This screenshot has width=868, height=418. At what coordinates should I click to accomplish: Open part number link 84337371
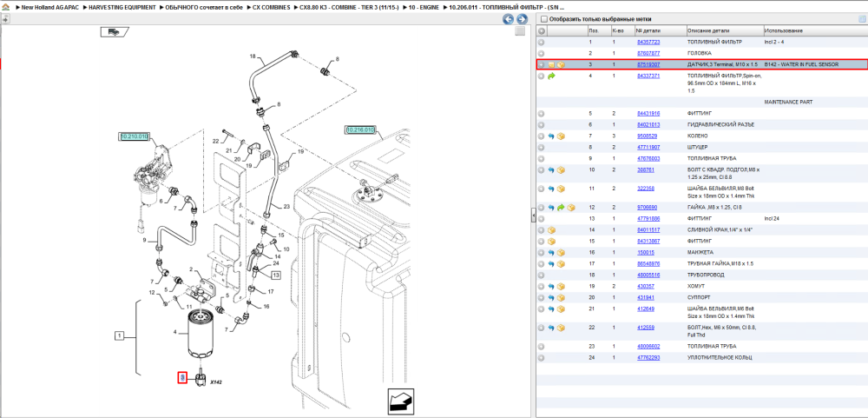click(x=648, y=76)
